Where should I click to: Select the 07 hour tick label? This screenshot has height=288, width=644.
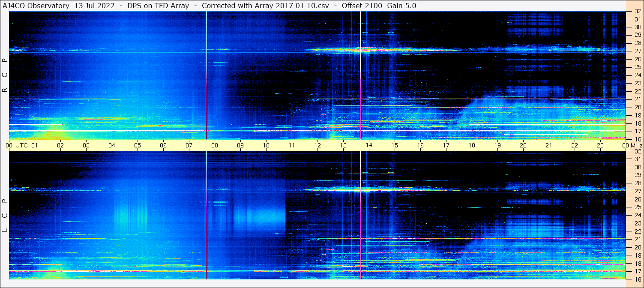(x=189, y=145)
